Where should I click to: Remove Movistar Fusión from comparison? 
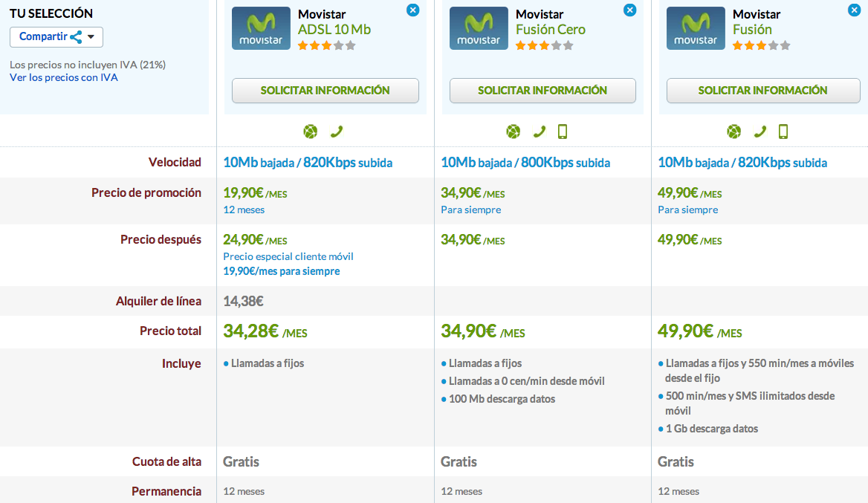pyautogui.click(x=854, y=10)
